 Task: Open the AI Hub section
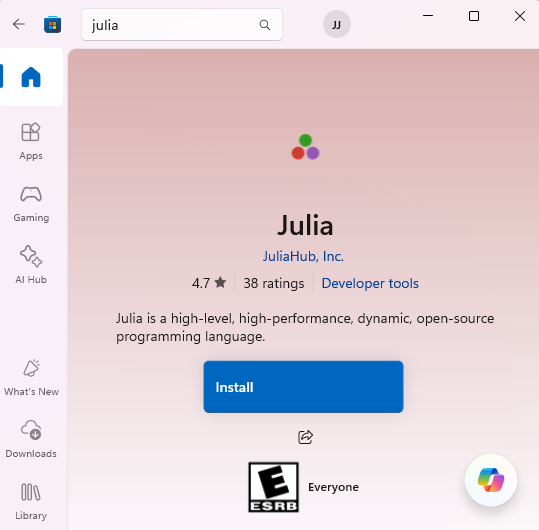(31, 265)
